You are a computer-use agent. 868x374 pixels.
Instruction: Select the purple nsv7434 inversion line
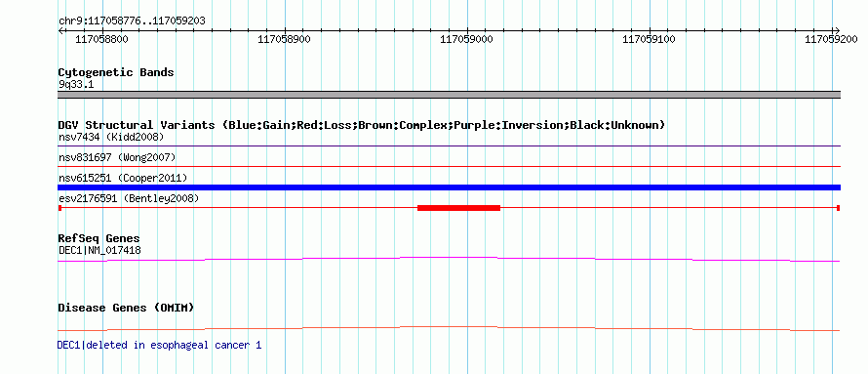coord(449,146)
